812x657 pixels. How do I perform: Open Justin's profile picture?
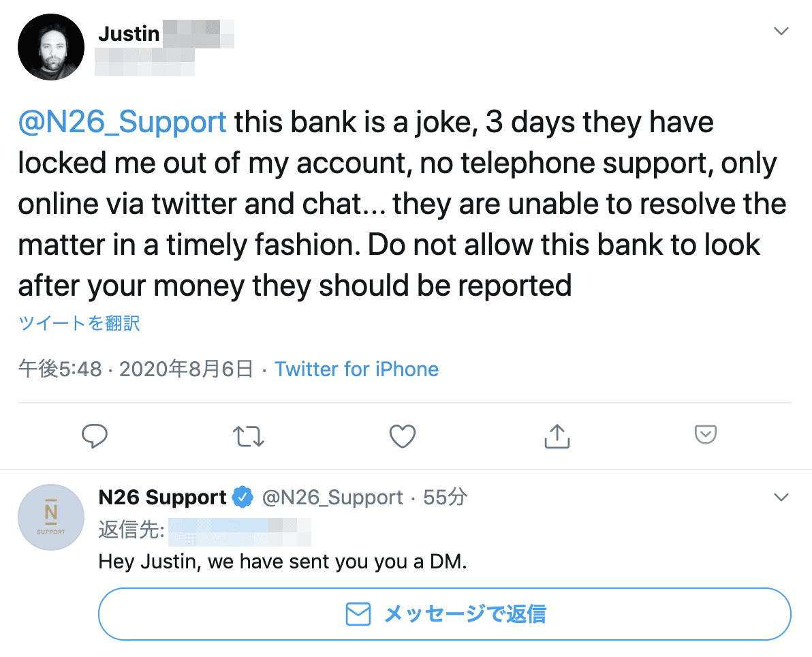(51, 46)
